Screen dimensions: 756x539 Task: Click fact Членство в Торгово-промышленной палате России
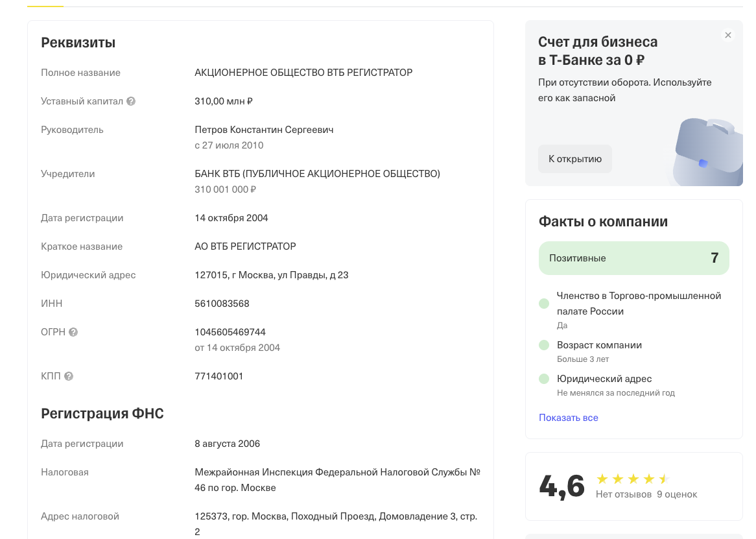639,304
